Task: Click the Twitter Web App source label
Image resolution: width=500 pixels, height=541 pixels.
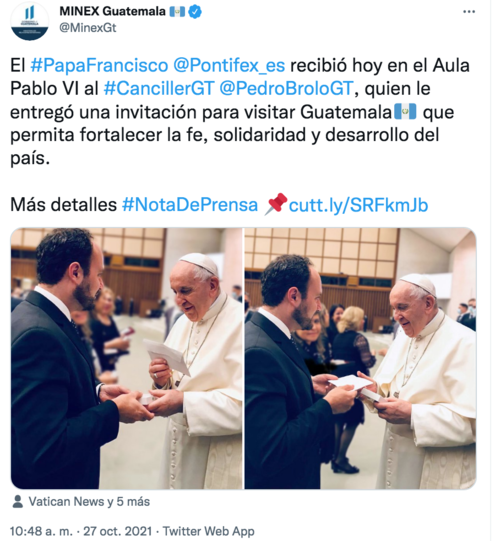Action: coord(208,531)
